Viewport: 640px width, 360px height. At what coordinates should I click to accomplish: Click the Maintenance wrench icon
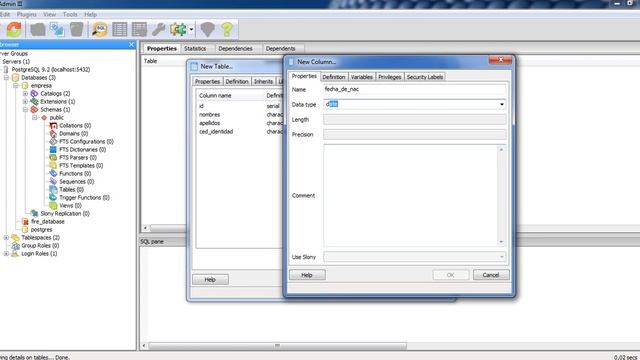[x=158, y=29]
